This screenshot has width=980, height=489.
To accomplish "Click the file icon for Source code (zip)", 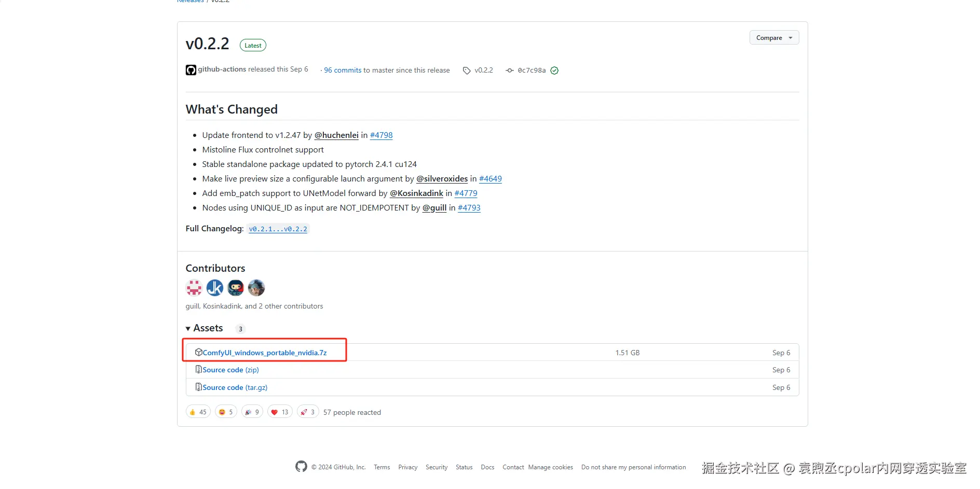I will point(198,369).
